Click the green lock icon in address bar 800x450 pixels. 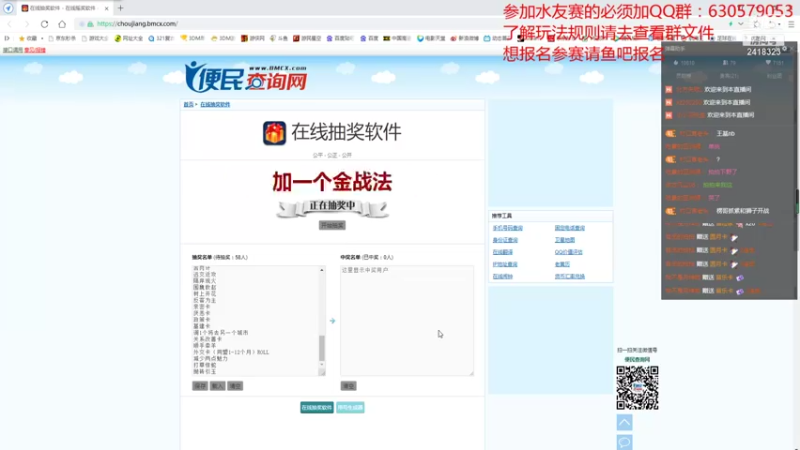tap(90, 23)
